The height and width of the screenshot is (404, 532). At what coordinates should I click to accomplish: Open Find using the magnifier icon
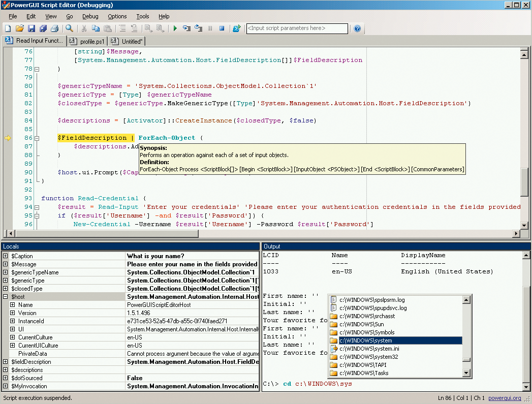click(x=69, y=29)
